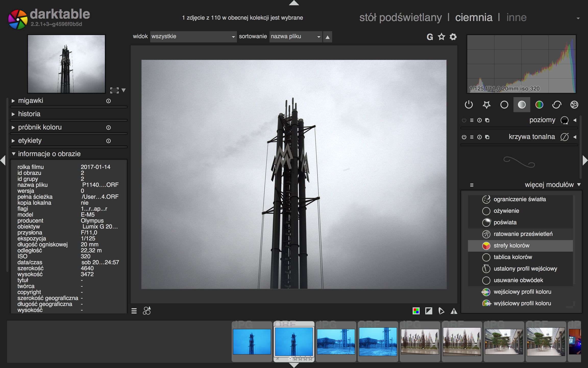Click the color module group icon
Image resolution: width=588 pixels, height=368 pixels.
pos(539,105)
